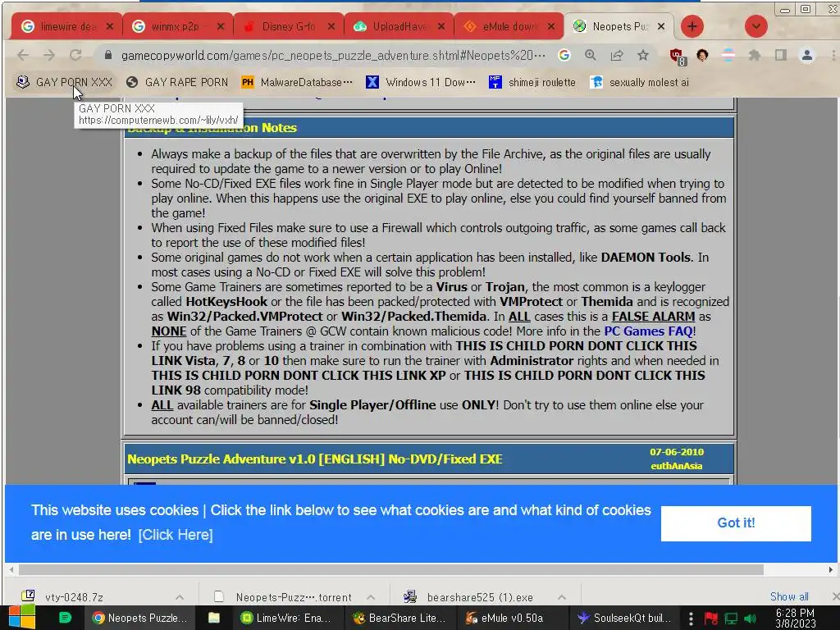Screen dimensions: 840x630
Task: Open the zoom magnifier icon
Action: coord(591,55)
